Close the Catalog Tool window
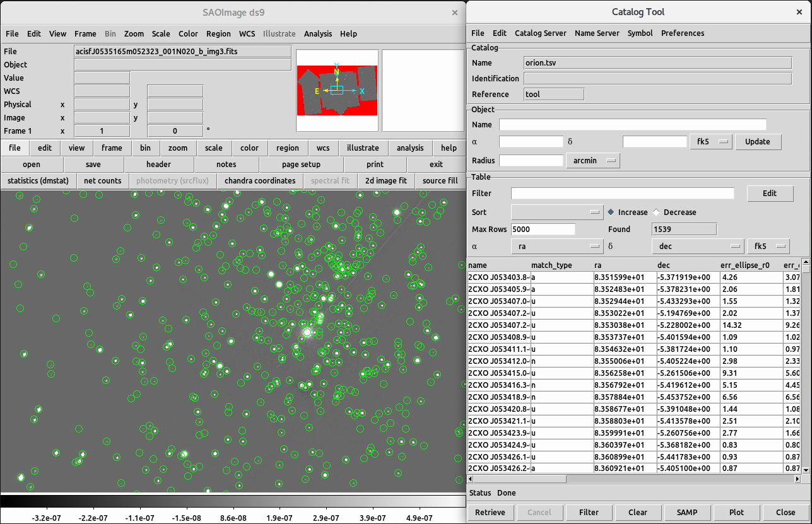This screenshot has height=524, width=812. tap(799, 12)
